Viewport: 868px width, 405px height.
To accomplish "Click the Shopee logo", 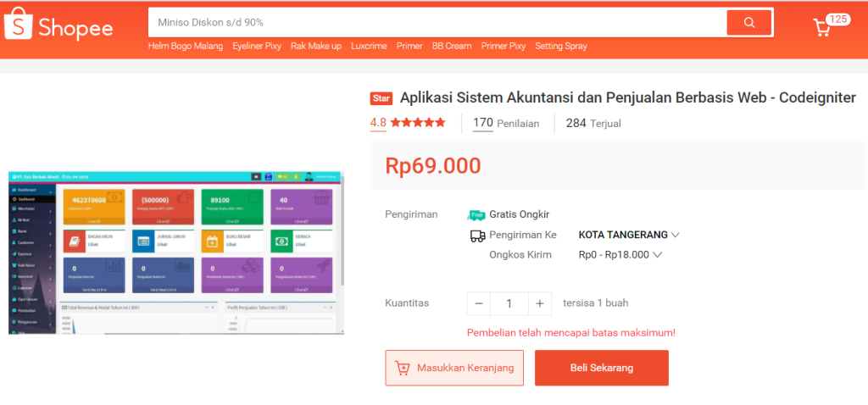I will point(58,27).
